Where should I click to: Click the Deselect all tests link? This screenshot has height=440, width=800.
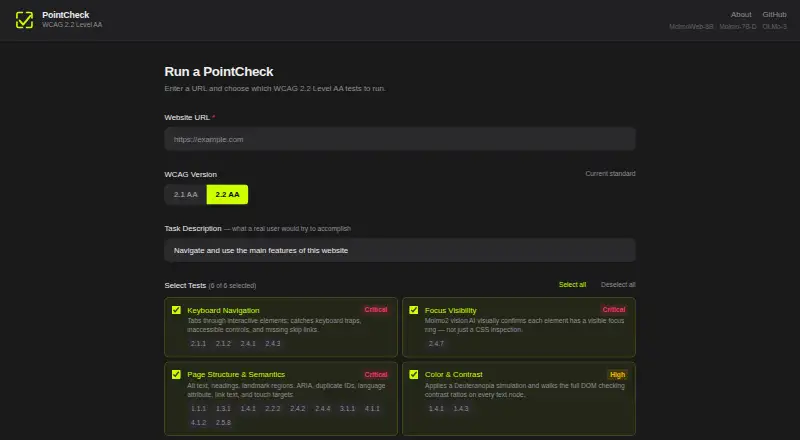coord(618,284)
